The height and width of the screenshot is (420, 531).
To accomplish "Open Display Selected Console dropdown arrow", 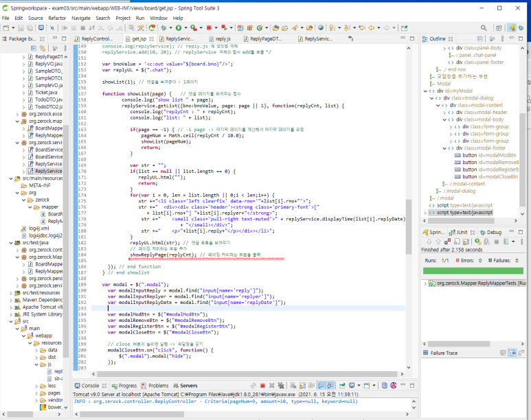I will coord(359,386).
